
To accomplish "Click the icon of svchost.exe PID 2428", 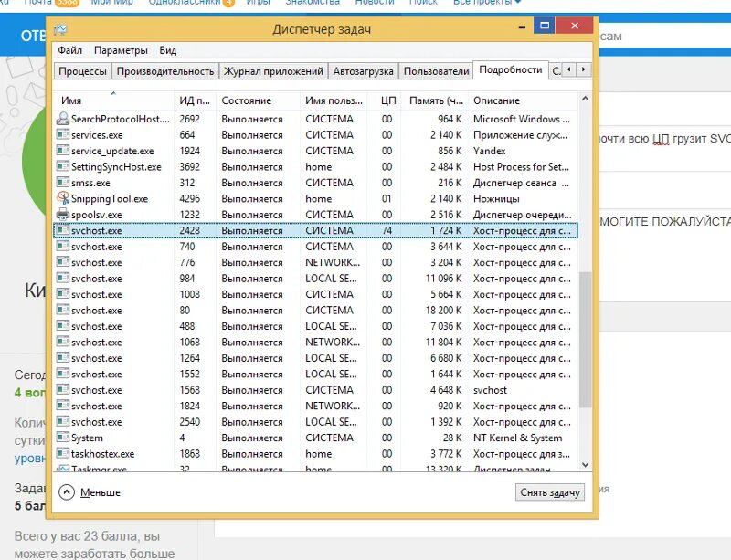I will point(62,230).
